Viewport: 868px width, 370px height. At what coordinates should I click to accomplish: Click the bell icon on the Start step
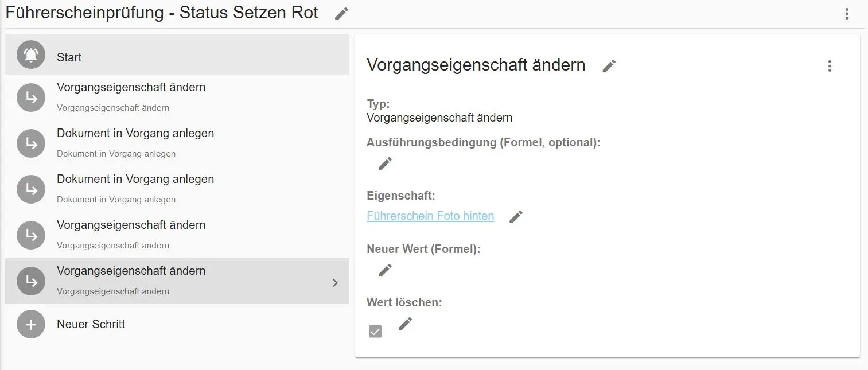coord(30,54)
